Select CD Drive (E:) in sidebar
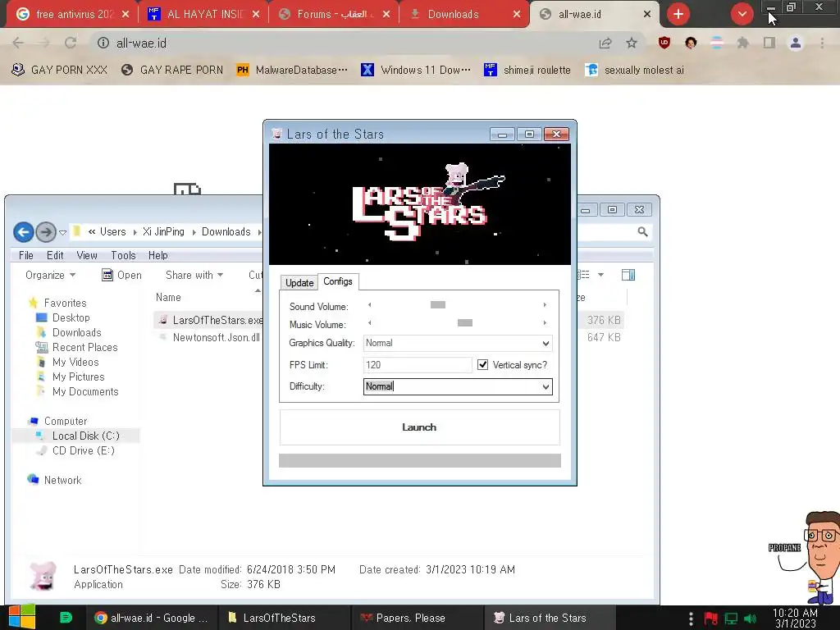Screen dimensions: 840x630 click(83, 450)
